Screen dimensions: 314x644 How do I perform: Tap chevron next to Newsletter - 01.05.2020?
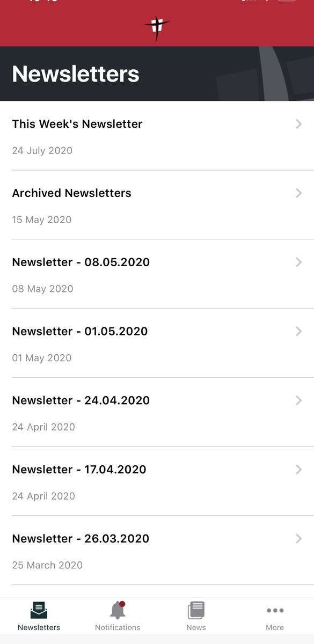(x=299, y=332)
